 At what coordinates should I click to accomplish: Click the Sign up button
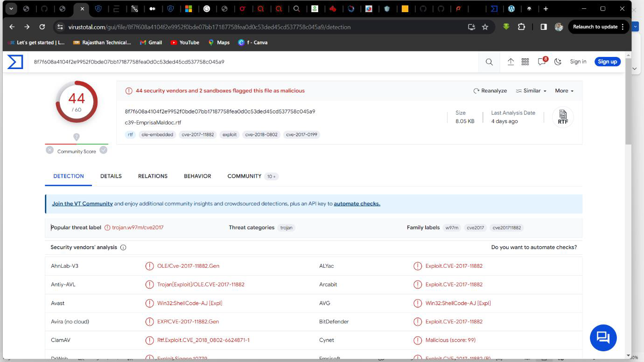click(607, 62)
